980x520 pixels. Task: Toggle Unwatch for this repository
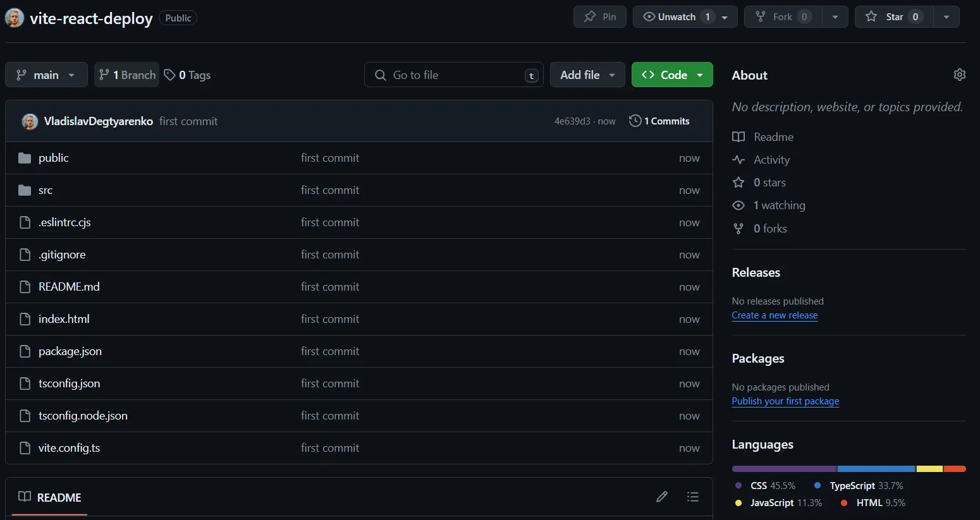click(685, 17)
